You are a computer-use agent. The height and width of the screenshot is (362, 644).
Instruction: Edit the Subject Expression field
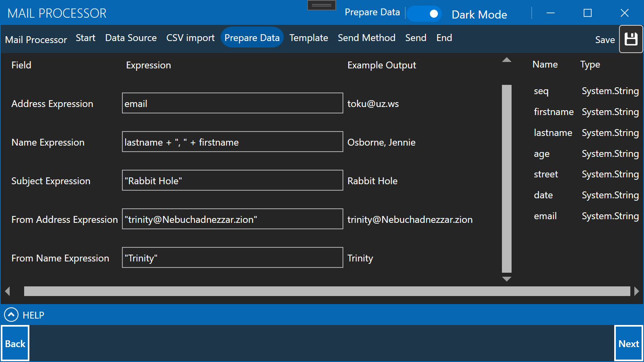pos(232,180)
